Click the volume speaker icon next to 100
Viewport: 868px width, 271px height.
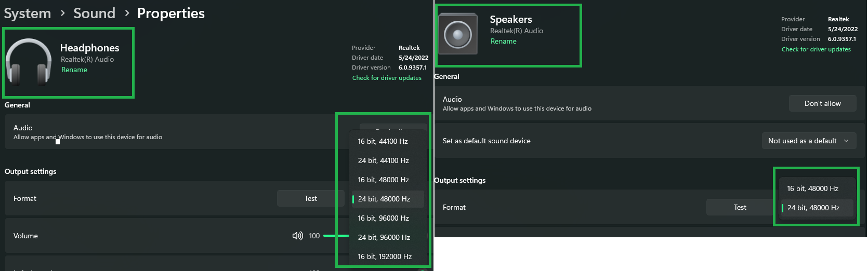coord(297,236)
